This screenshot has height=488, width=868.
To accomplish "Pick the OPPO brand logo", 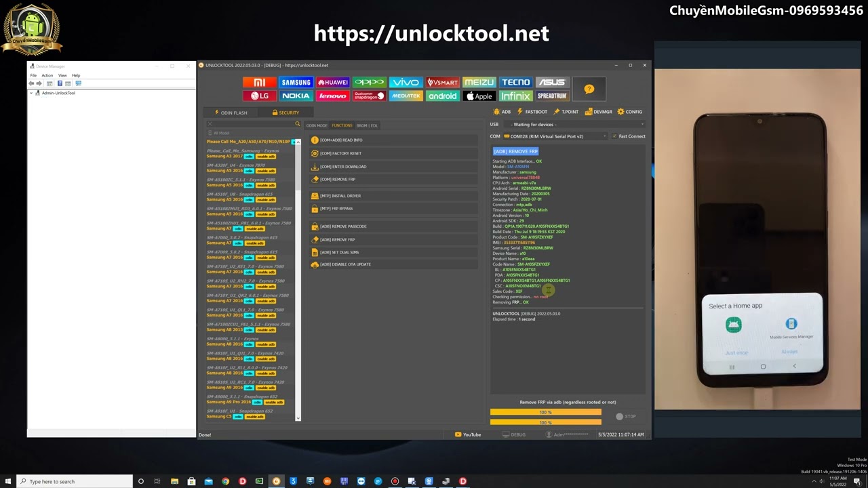I will 369,82.
